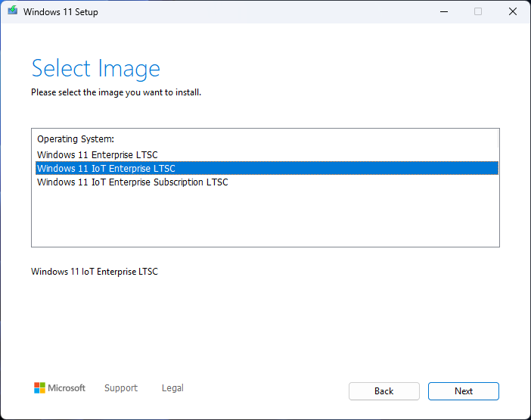Minimize the Windows 11 Setup window
531x420 pixels.
443,11
